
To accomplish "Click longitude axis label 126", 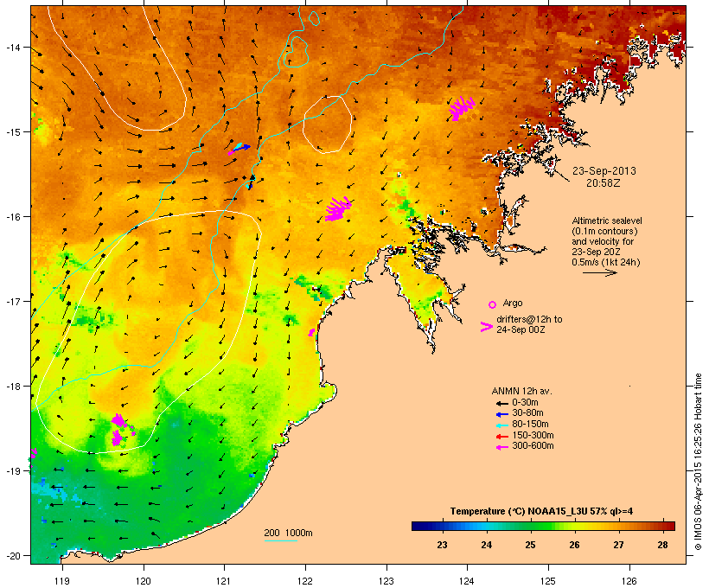I will tap(629, 581).
